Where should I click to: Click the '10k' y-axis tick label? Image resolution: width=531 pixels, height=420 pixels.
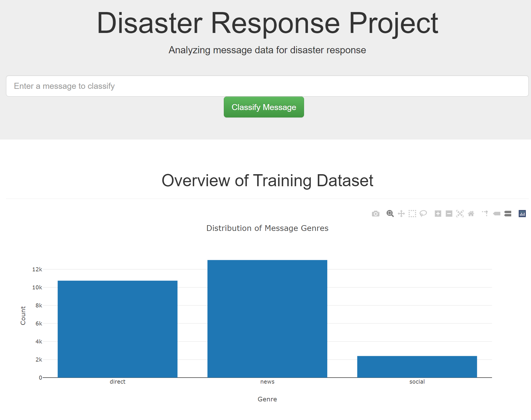(37, 287)
